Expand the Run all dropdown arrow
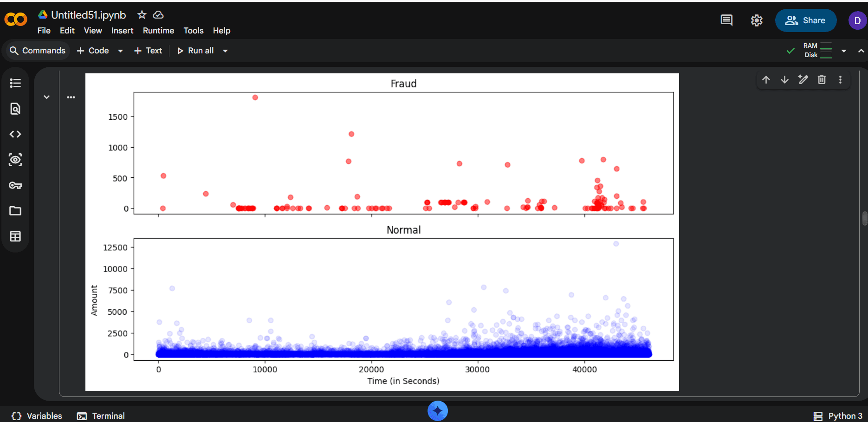The width and height of the screenshot is (868, 422). pos(225,51)
